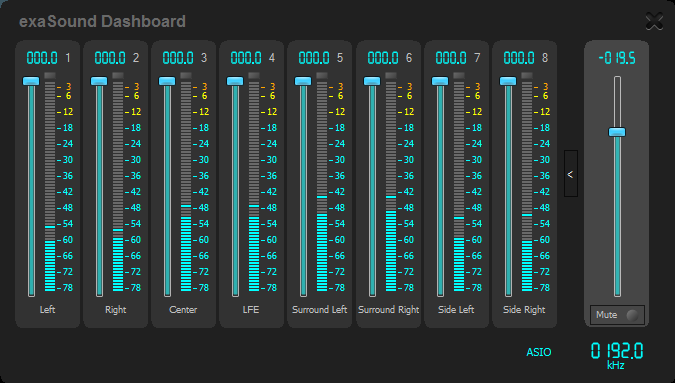The image size is (675, 383).
Task: Click channel 1 level readout 000.0
Action: point(42,58)
